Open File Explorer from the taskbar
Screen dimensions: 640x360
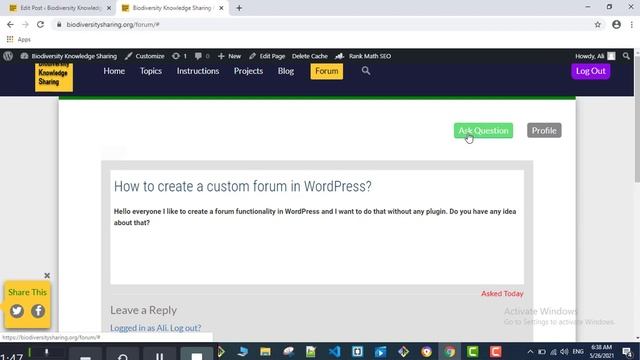(265, 351)
